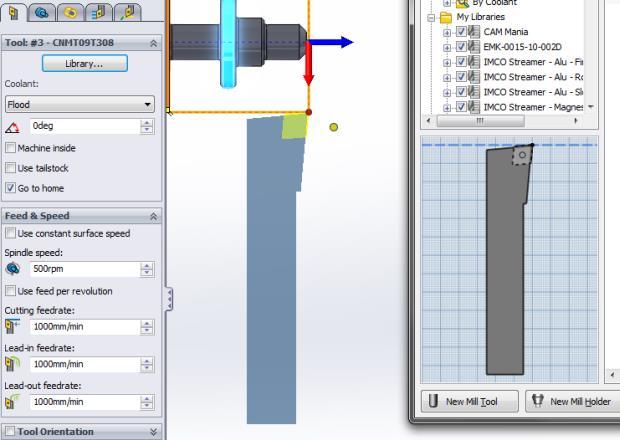Click the lead-in feedrate icon
The image size is (620, 440).
pos(13,364)
